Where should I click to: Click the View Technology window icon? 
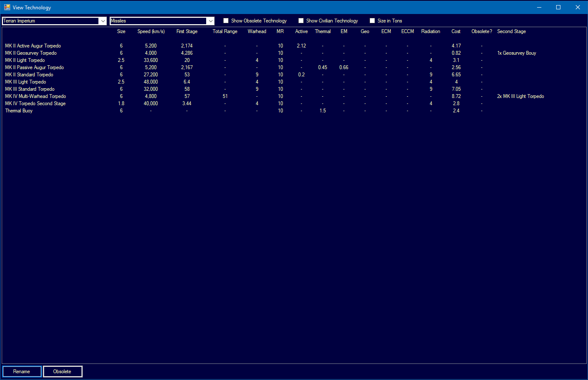point(7,7)
